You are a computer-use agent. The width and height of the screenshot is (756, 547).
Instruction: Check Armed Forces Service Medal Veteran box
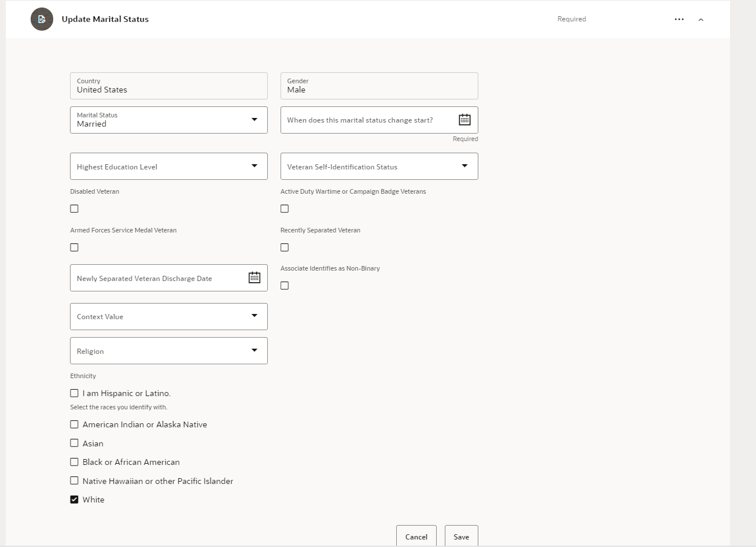[x=74, y=247]
